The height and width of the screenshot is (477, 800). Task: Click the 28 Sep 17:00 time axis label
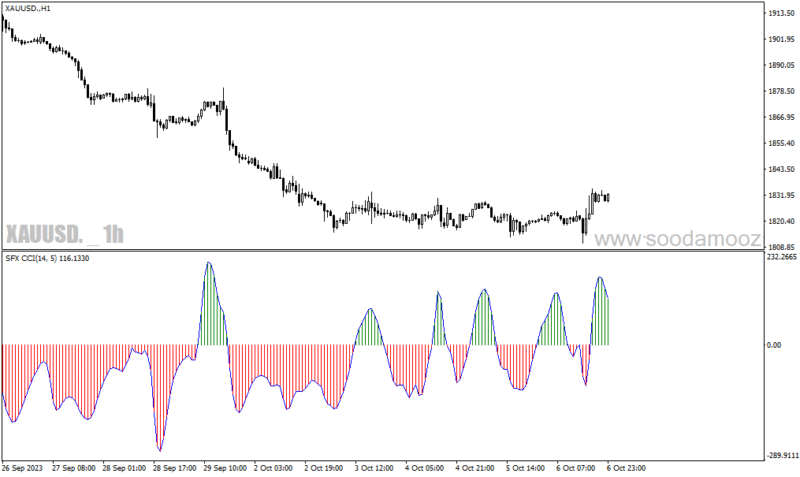coord(174,468)
